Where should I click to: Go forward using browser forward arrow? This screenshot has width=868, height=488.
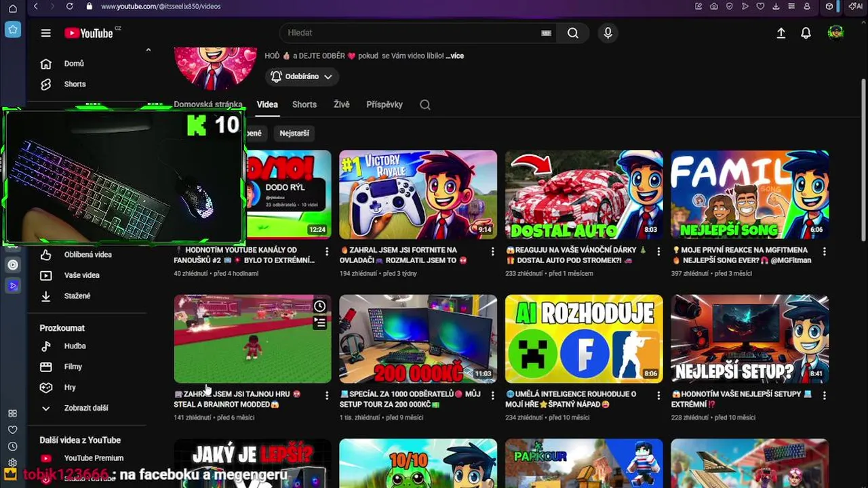pyautogui.click(x=52, y=6)
